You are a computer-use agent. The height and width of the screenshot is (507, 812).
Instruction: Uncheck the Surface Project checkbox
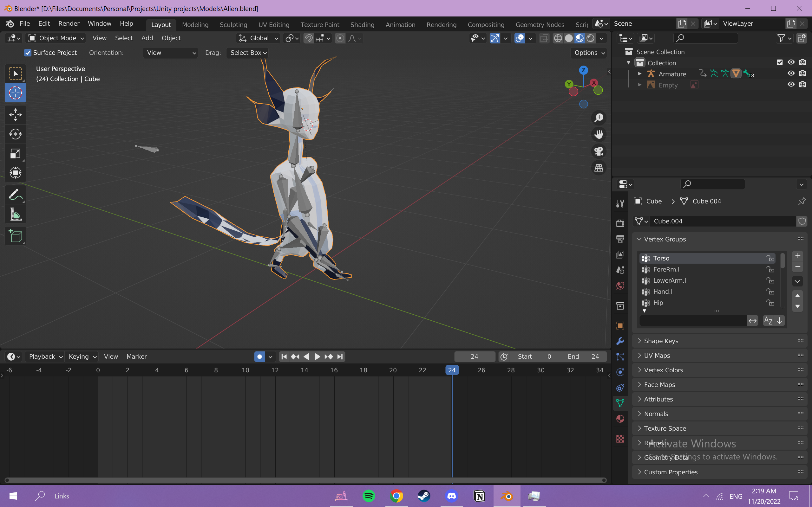point(28,53)
